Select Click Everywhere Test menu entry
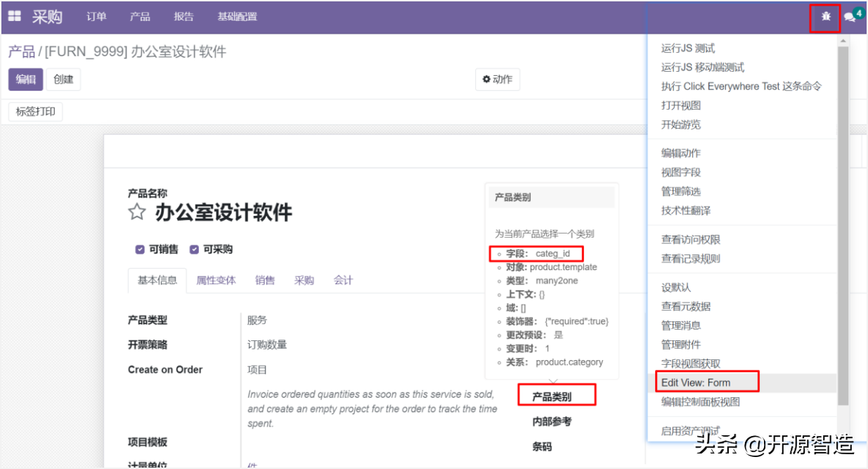Screen dimensions: 868x469 pyautogui.click(x=741, y=86)
